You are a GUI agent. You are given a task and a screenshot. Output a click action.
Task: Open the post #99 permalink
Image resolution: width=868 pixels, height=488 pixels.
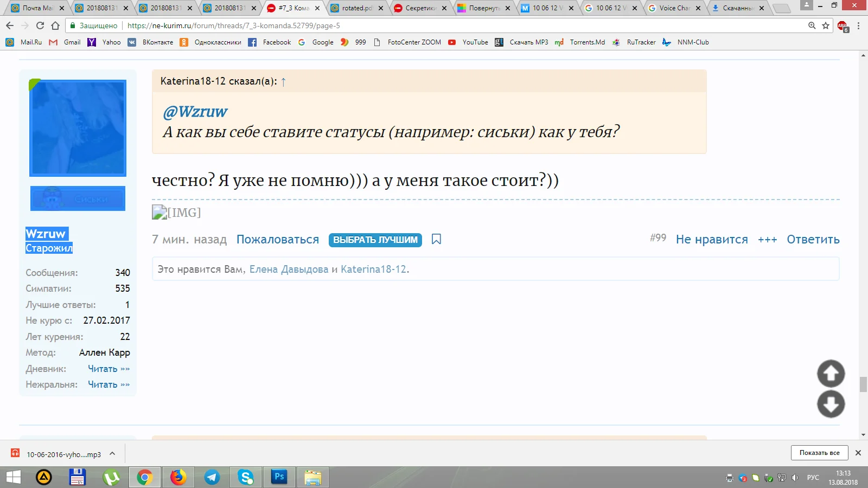[658, 237]
